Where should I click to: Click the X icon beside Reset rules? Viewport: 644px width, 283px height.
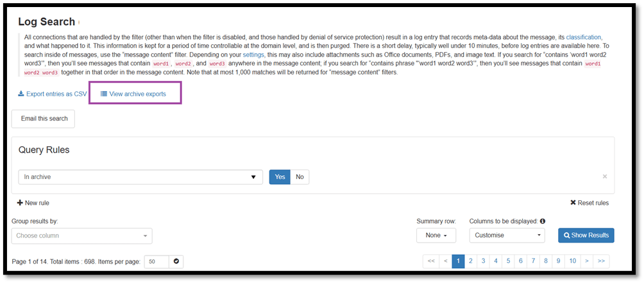coord(573,203)
